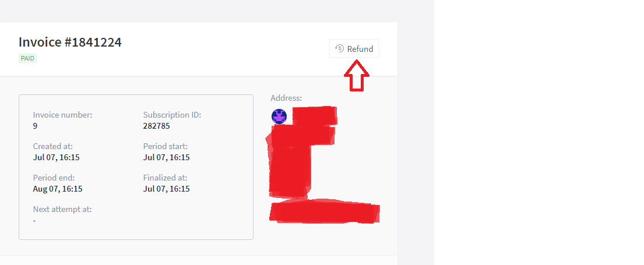Click the Address label
Screen dimensions: 644x265
286,98
